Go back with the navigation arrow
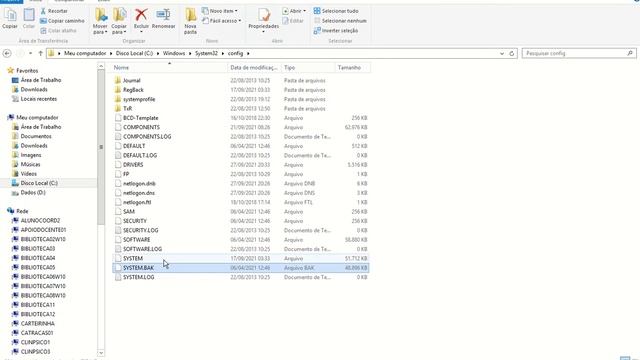Viewport: 640px width, 360px height. click(x=7, y=53)
